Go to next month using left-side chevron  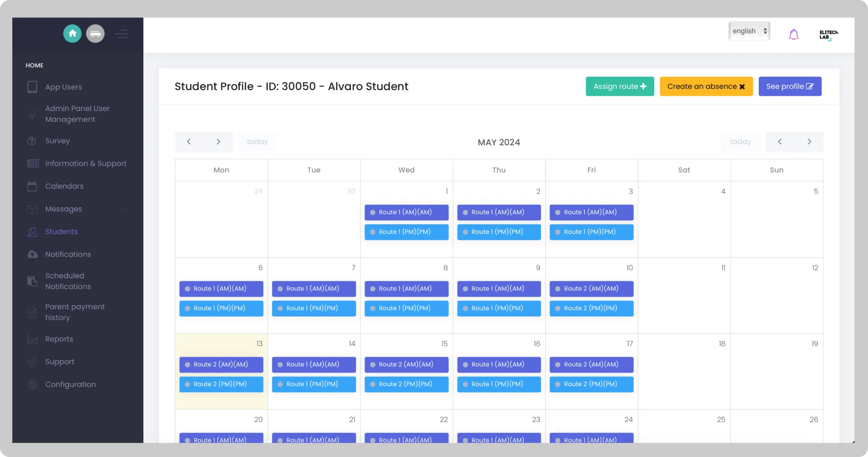(x=218, y=142)
